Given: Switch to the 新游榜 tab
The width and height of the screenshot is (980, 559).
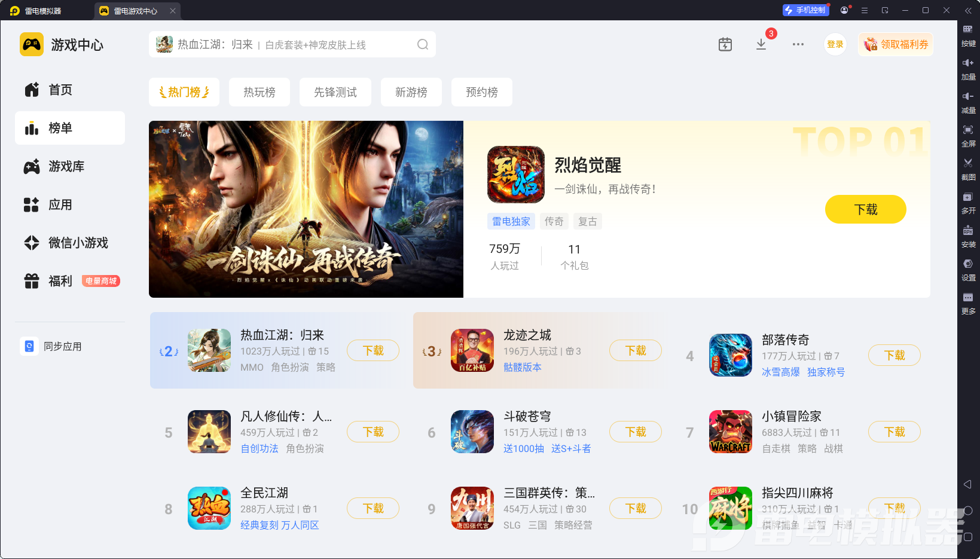Looking at the screenshot, I should tap(411, 92).
